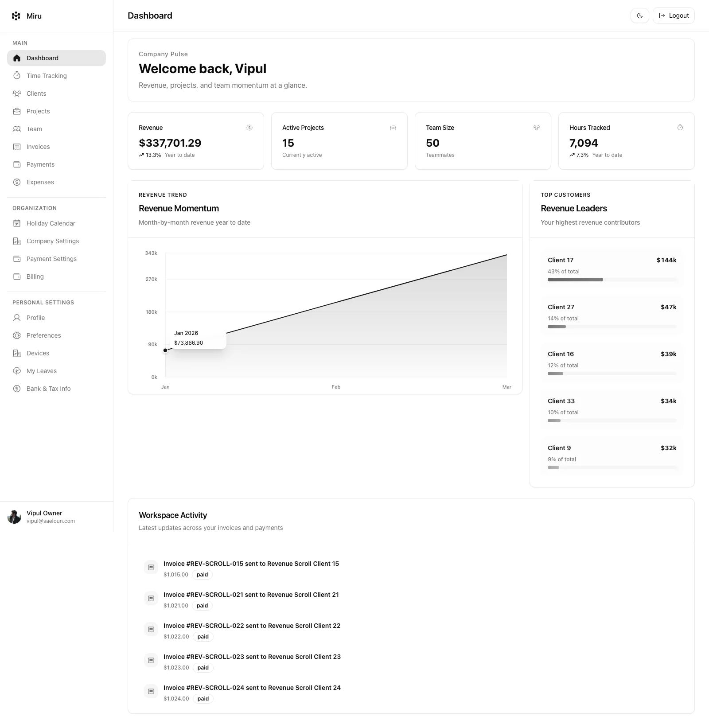Click the dollar icon on the Revenue card
The width and height of the screenshot is (709, 728).
click(x=249, y=128)
